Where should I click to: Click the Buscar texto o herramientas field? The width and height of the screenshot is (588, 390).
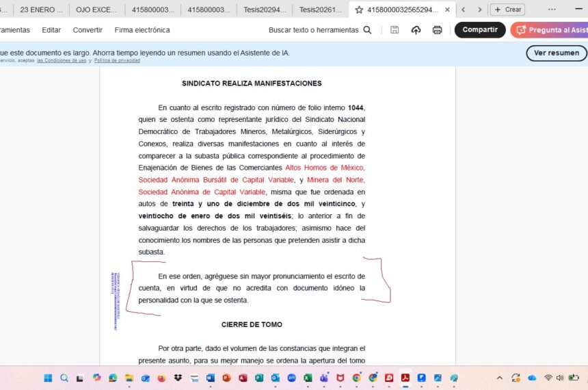313,30
